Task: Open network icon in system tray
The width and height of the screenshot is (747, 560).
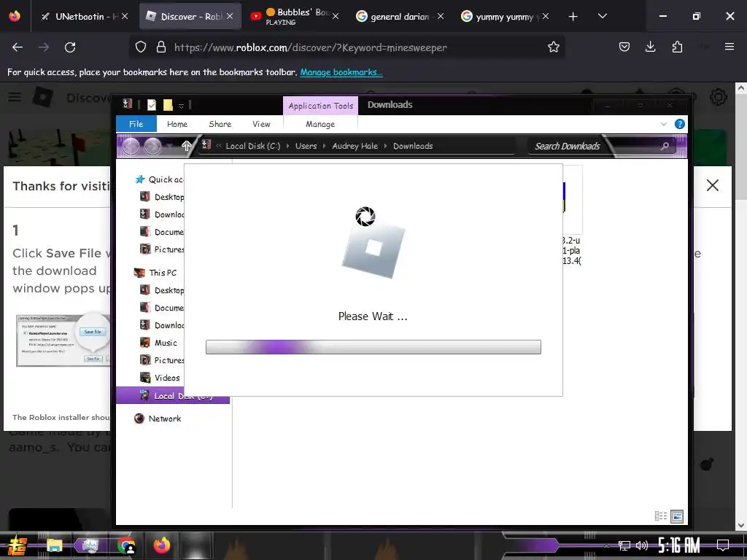Action: [x=624, y=545]
